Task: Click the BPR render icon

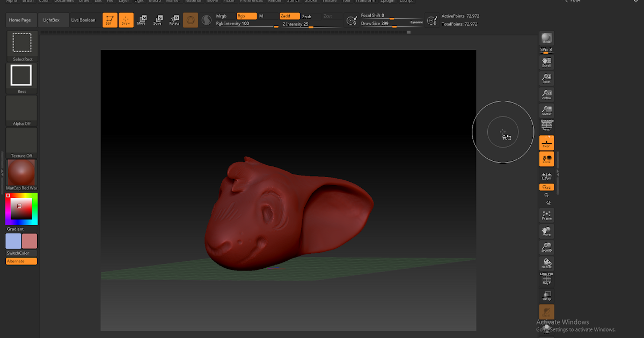Action: click(546, 39)
